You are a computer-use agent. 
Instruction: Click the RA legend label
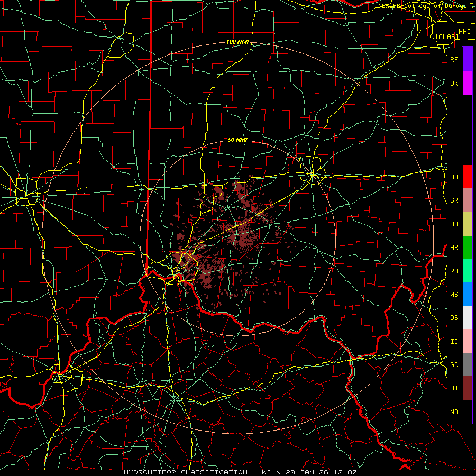tap(454, 271)
